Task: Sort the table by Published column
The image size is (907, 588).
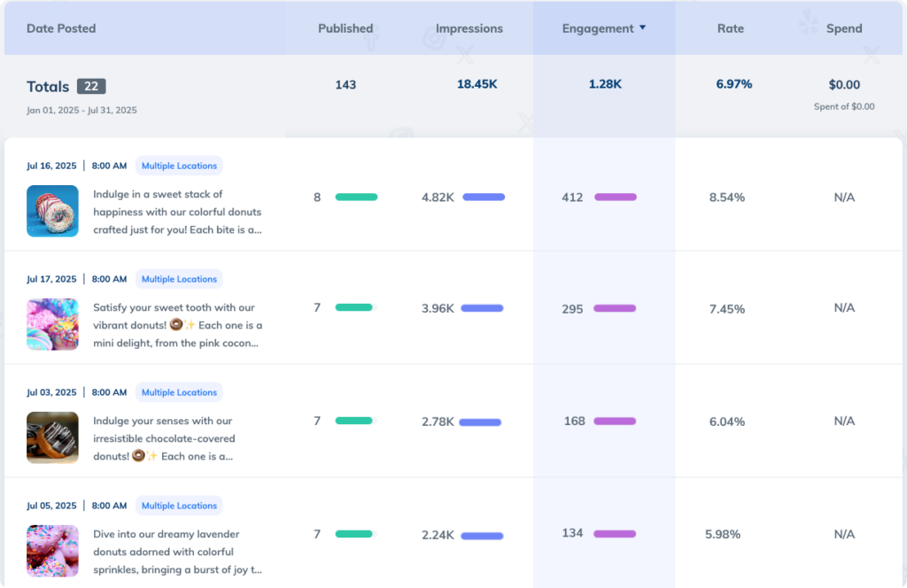Action: pos(345,27)
